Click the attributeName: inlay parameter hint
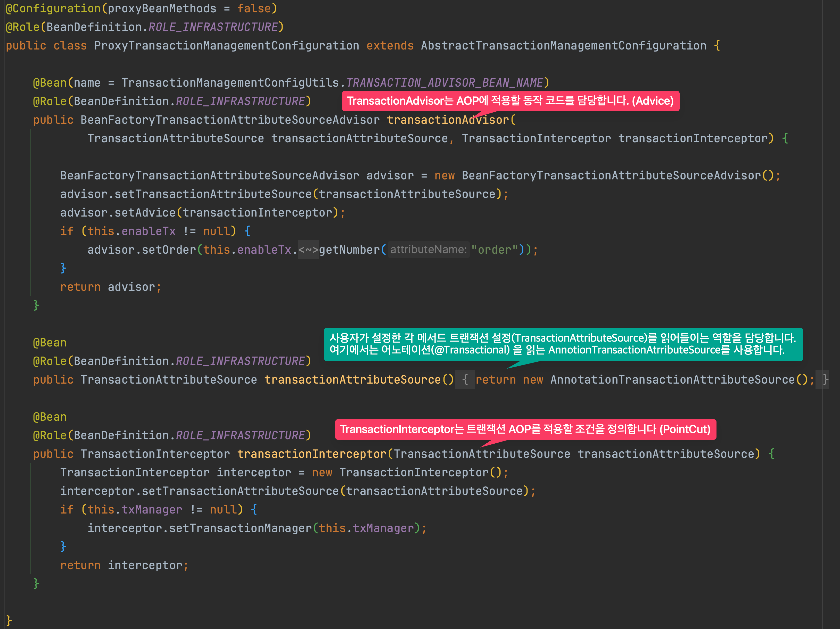This screenshot has height=629, width=840. pos(428,249)
